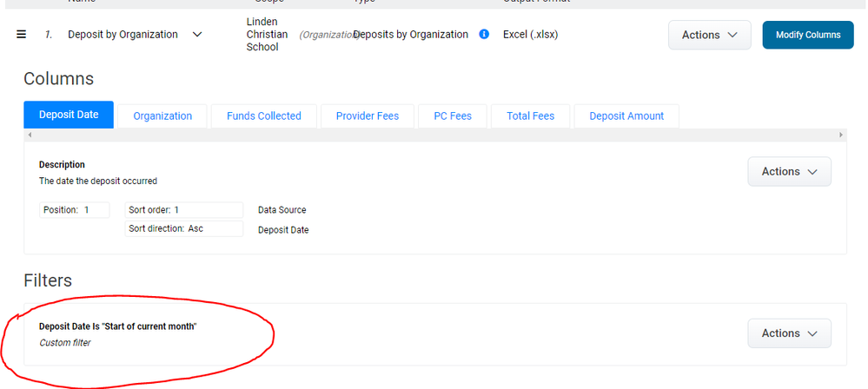The height and width of the screenshot is (389, 868).
Task: Switch to the Total Fees tab
Action: 530,115
